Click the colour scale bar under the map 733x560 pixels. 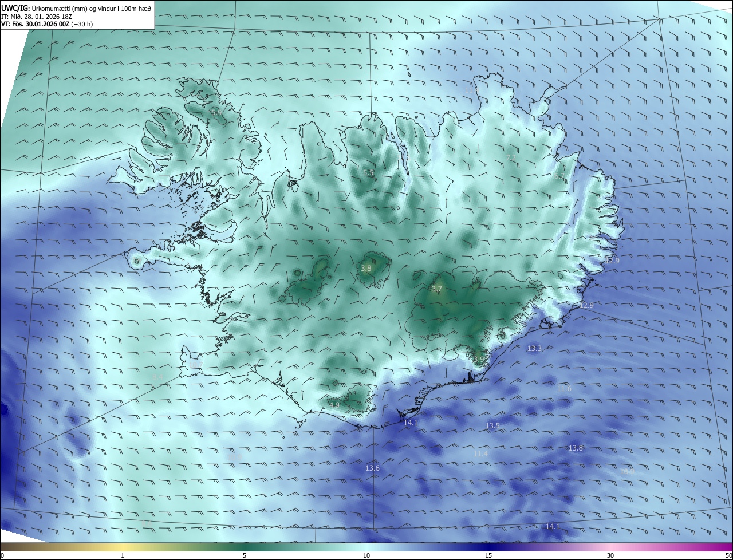pos(366,547)
